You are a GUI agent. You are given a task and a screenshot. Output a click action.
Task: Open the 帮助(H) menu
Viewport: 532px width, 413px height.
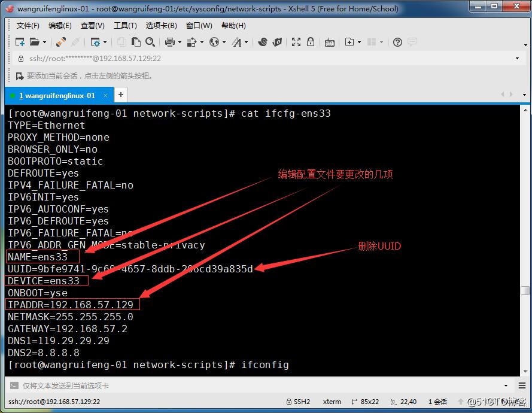point(233,26)
